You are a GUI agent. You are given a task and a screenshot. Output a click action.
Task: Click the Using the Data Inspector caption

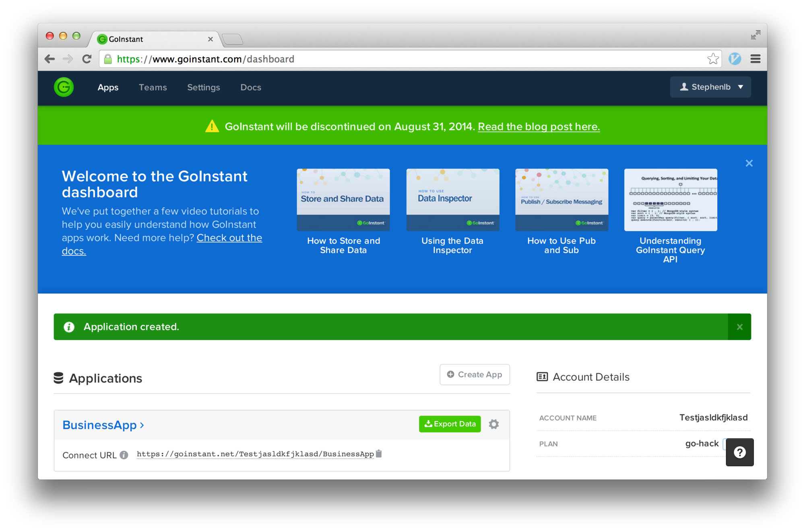(x=452, y=245)
